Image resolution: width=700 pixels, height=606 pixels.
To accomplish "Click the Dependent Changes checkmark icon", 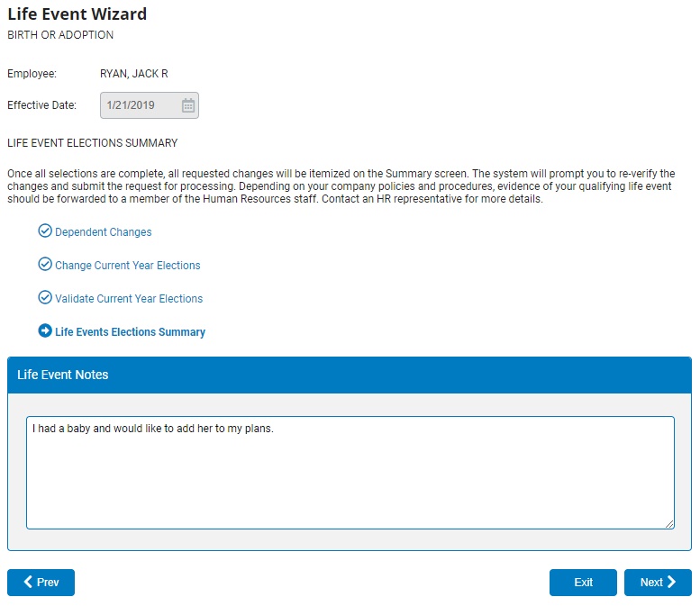I will tap(45, 231).
